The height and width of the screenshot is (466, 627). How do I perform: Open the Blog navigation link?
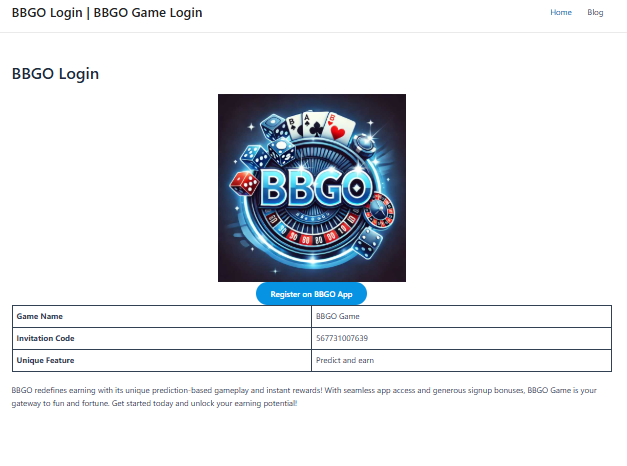click(x=595, y=12)
